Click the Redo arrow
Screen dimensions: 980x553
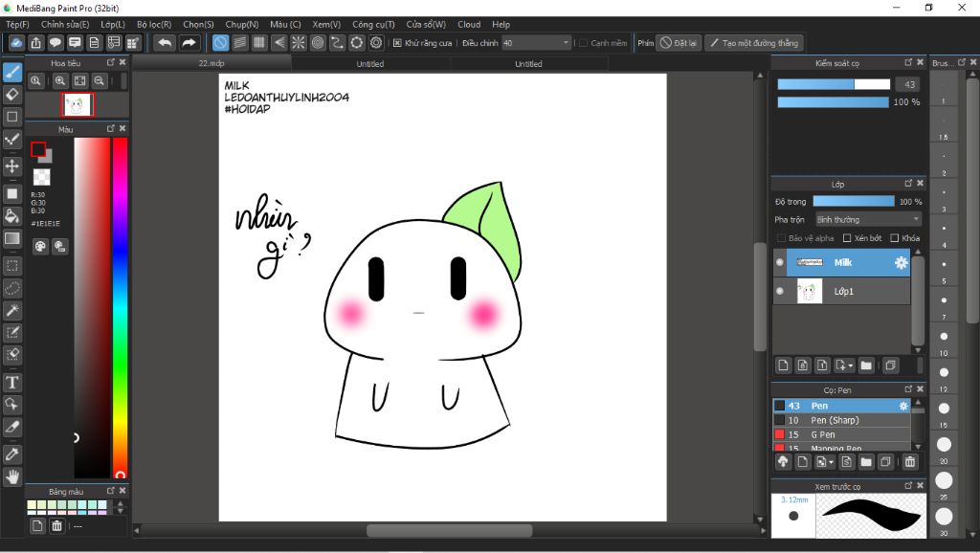pyautogui.click(x=189, y=42)
